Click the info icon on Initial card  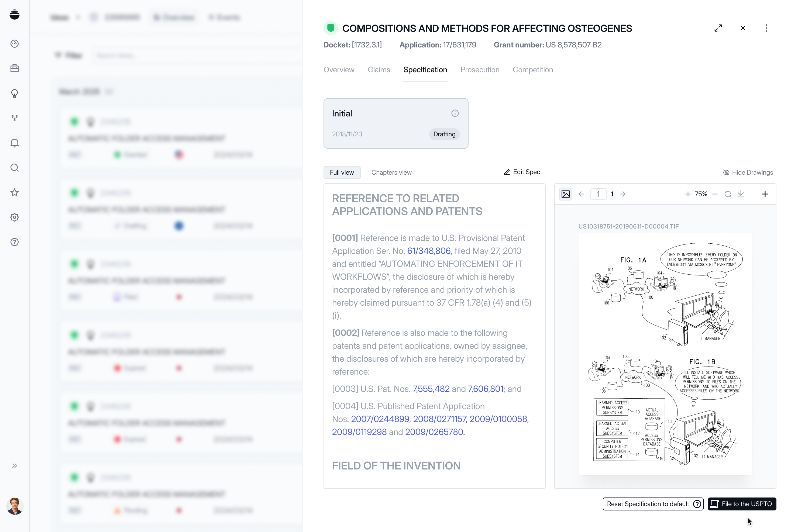coord(455,113)
